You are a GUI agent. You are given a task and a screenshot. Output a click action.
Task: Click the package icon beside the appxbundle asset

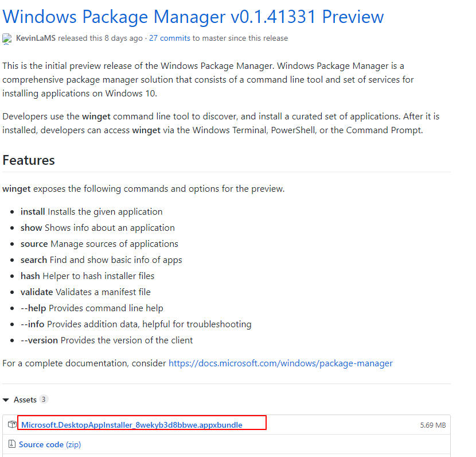coord(12,424)
